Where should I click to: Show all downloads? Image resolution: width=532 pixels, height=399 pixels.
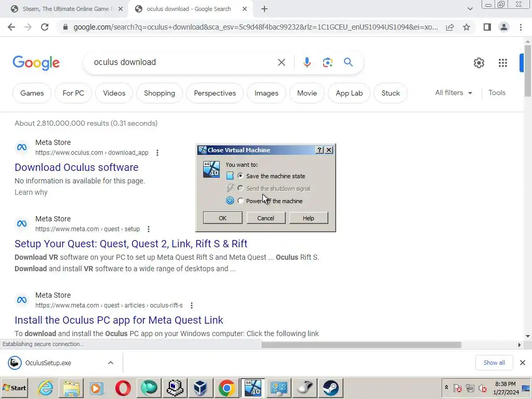point(494,363)
